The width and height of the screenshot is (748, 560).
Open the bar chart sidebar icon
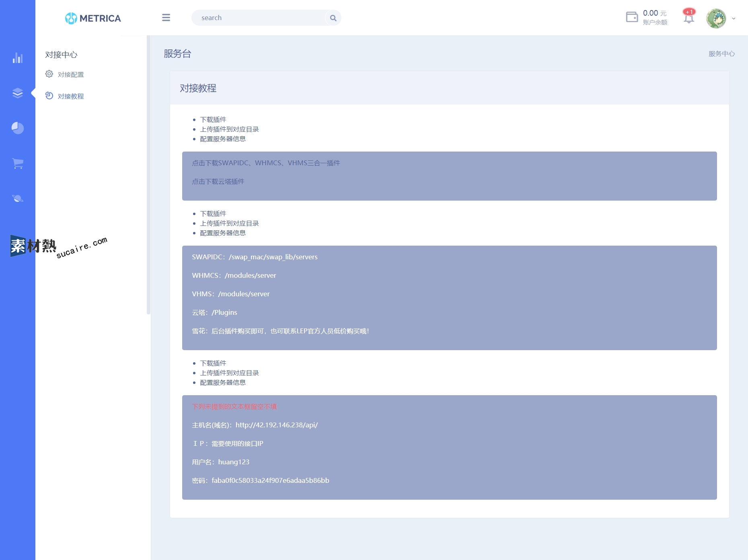click(18, 58)
